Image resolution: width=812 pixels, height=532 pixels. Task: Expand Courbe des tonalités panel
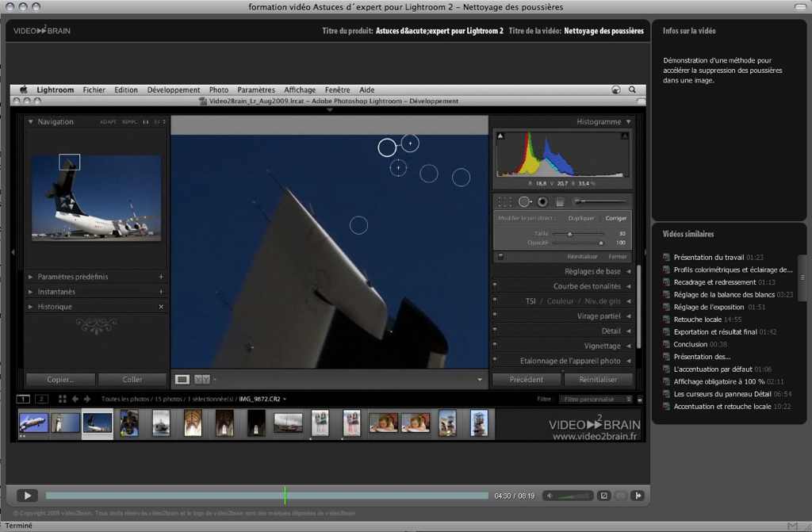point(629,286)
